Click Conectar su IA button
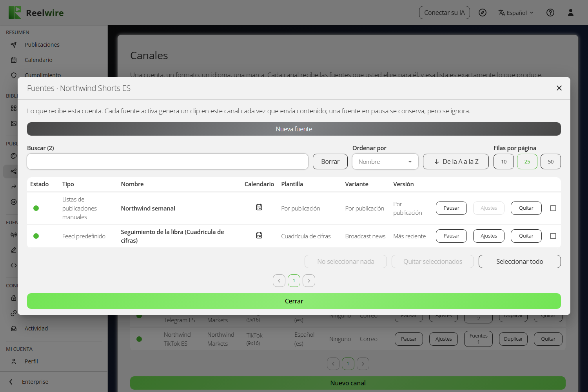This screenshot has width=588, height=392. coord(445,13)
